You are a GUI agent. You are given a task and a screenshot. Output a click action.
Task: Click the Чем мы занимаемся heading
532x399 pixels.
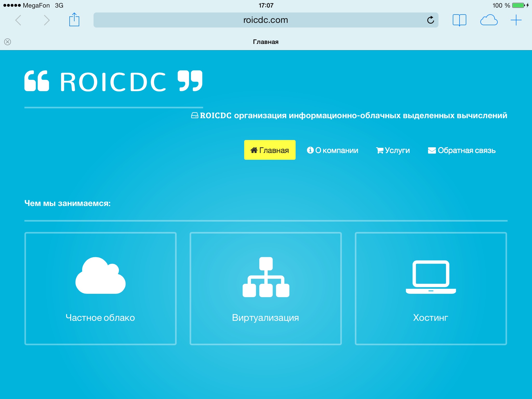(68, 203)
